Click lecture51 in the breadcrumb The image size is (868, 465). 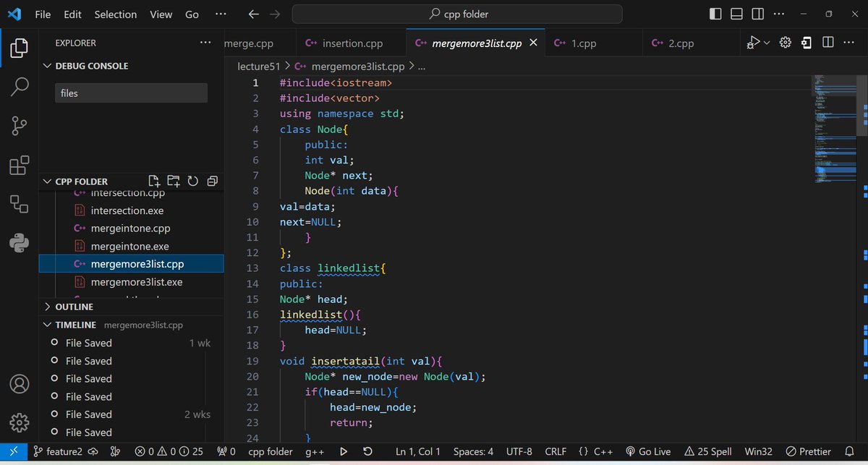pyautogui.click(x=259, y=66)
